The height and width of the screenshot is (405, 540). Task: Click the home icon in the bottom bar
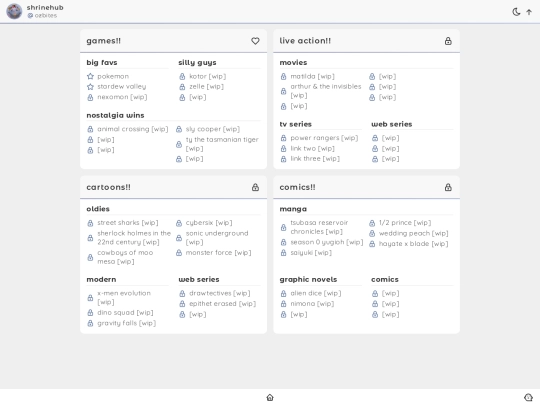tap(270, 397)
